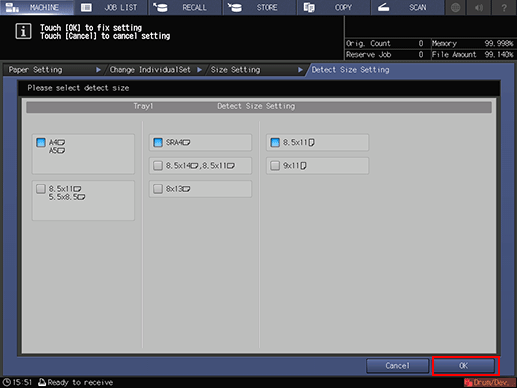This screenshot has width=517, height=388.
Task: Enable the 8.5x11 / 5.5x8.5 option
Action: pyautogui.click(x=83, y=201)
